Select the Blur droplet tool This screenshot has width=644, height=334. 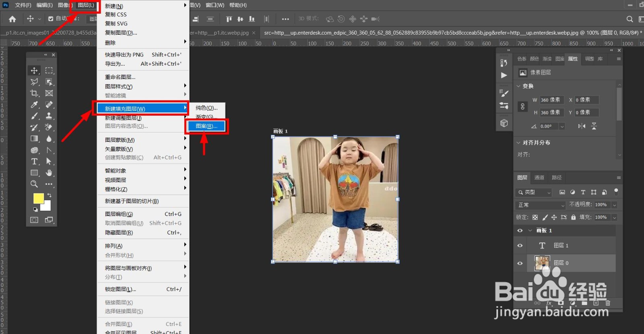point(49,139)
